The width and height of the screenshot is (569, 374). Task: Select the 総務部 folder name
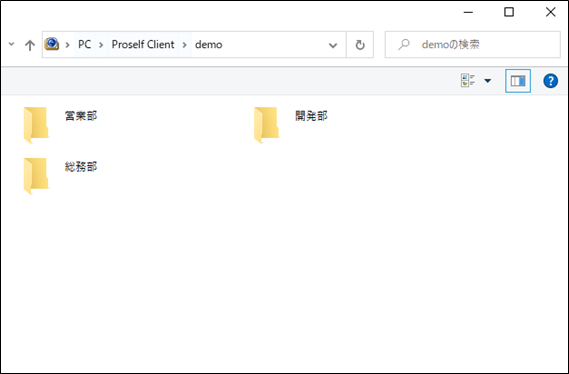coord(81,167)
